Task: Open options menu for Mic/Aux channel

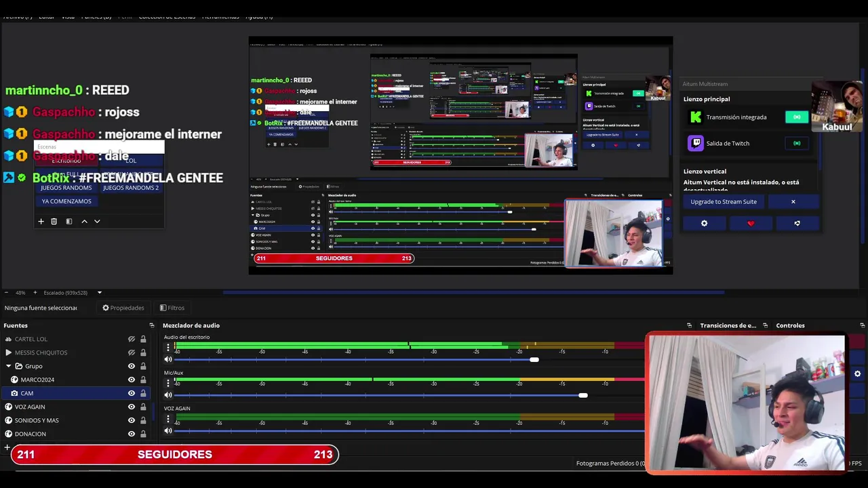Action: pyautogui.click(x=168, y=383)
